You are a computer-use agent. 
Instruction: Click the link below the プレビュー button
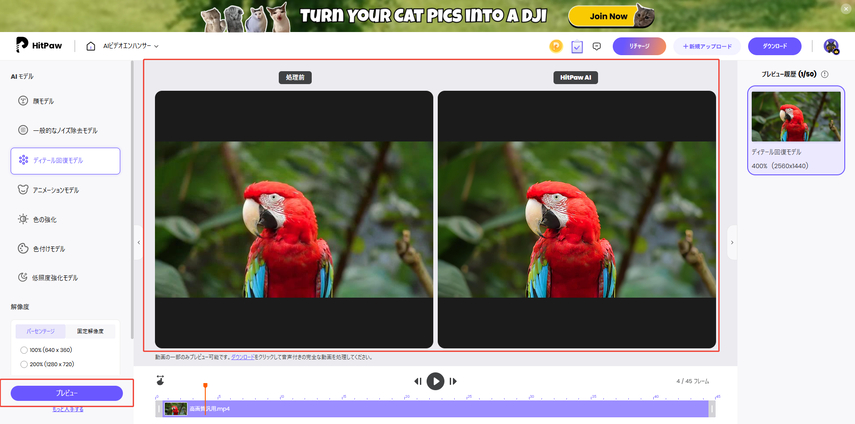click(68, 409)
